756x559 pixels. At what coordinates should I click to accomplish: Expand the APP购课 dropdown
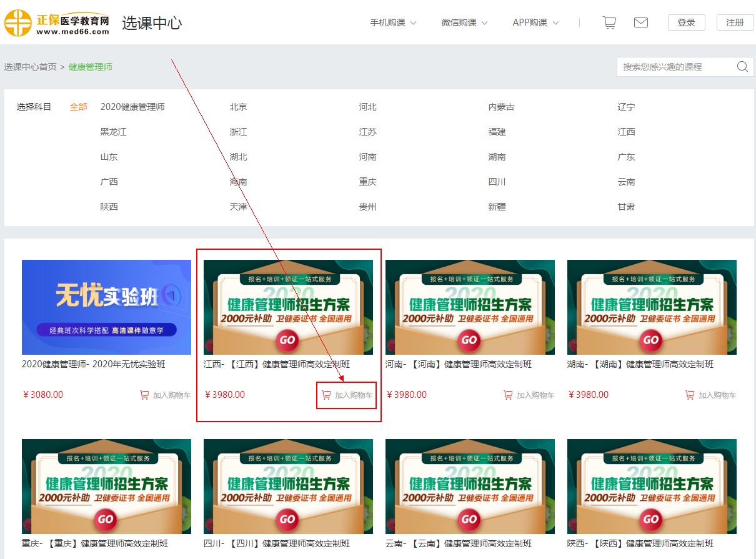pyautogui.click(x=535, y=22)
